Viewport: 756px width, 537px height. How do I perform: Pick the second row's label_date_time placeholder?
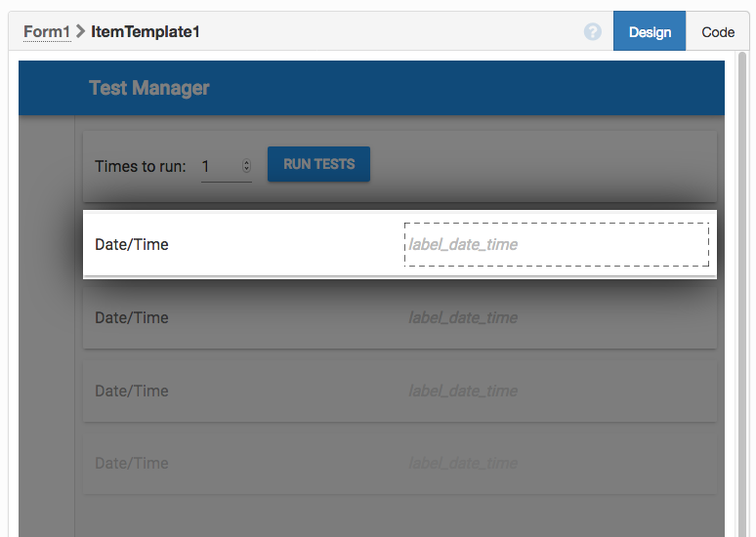point(463,317)
